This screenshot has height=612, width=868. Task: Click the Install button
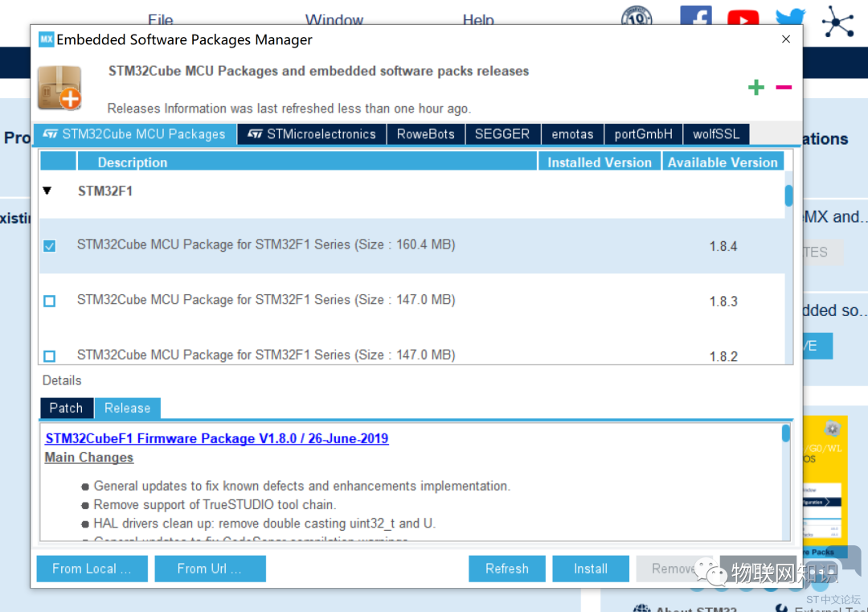click(x=590, y=569)
